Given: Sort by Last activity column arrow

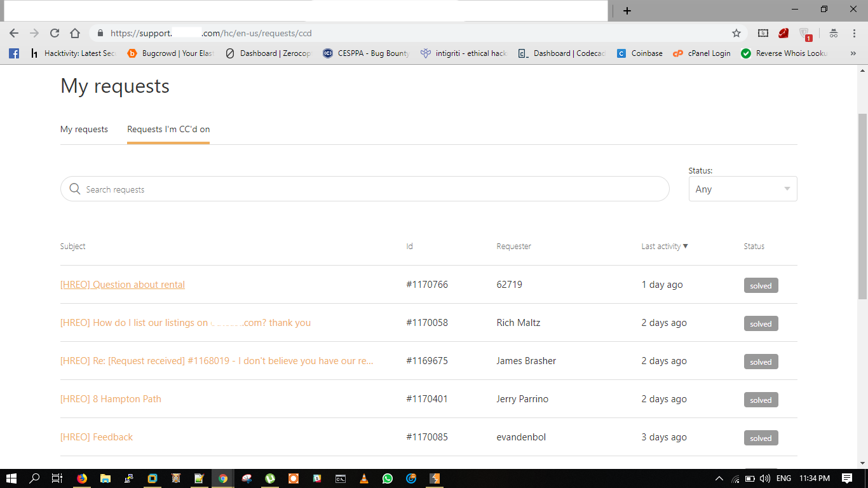Looking at the screenshot, I should point(685,246).
